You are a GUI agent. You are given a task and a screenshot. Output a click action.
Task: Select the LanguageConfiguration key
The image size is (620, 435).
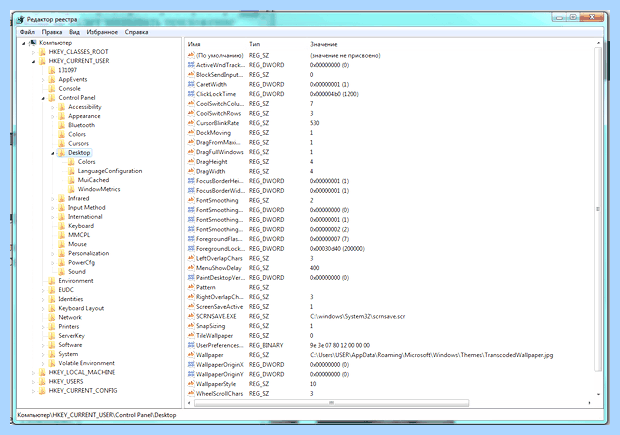[110, 171]
